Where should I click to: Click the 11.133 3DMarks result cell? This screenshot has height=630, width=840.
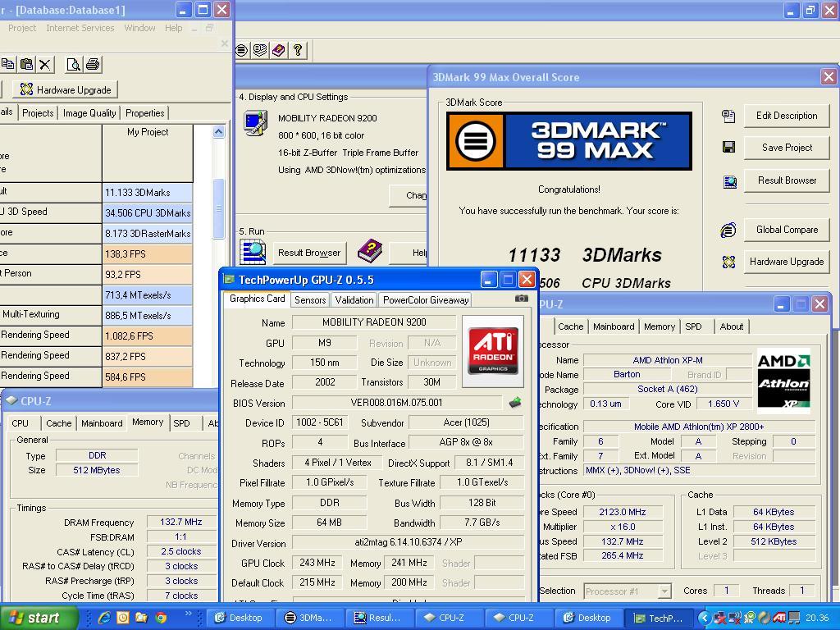pyautogui.click(x=148, y=193)
